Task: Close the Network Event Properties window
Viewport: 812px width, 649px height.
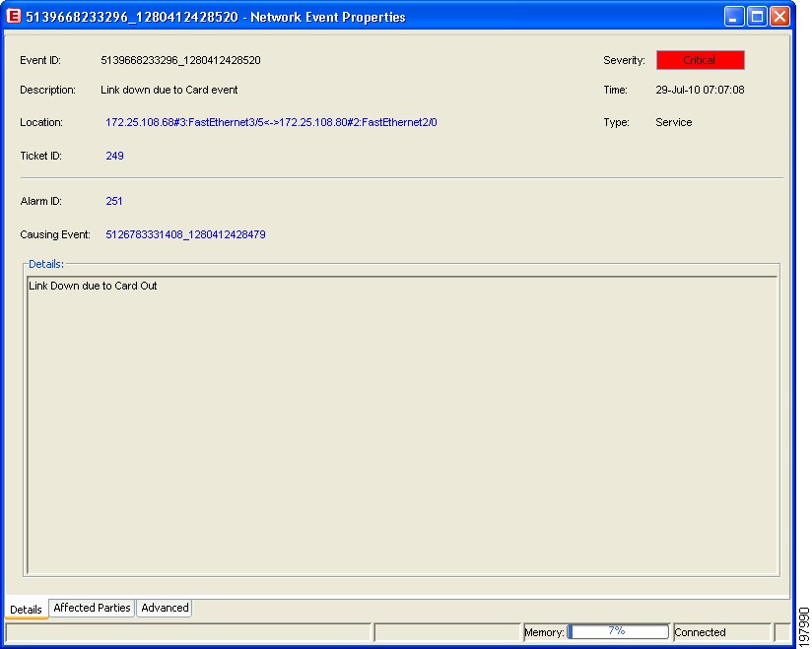Action: pyautogui.click(x=779, y=17)
